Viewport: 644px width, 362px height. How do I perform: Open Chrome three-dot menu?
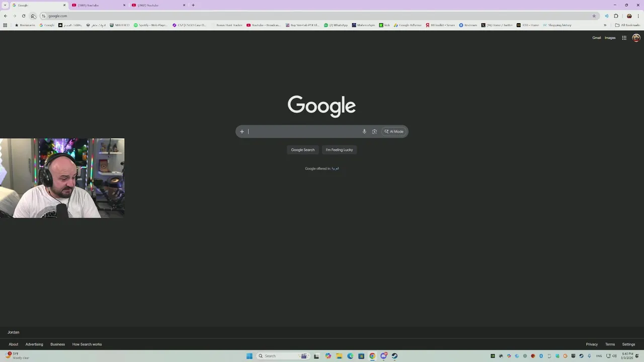(638, 16)
